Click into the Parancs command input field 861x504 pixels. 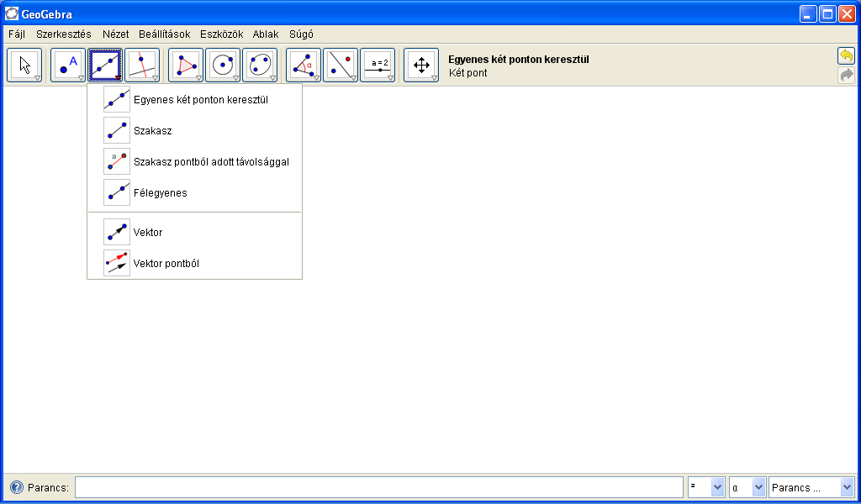click(x=379, y=487)
